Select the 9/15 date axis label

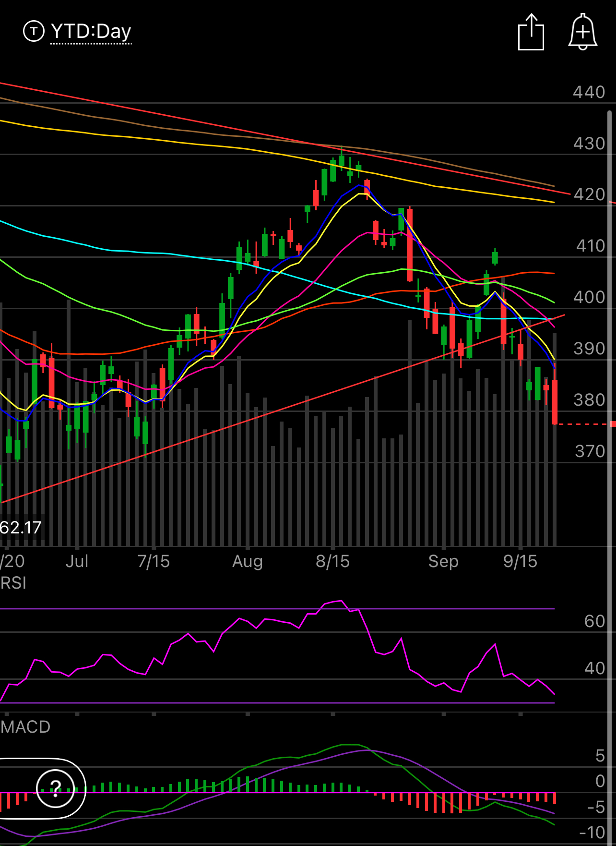(520, 561)
